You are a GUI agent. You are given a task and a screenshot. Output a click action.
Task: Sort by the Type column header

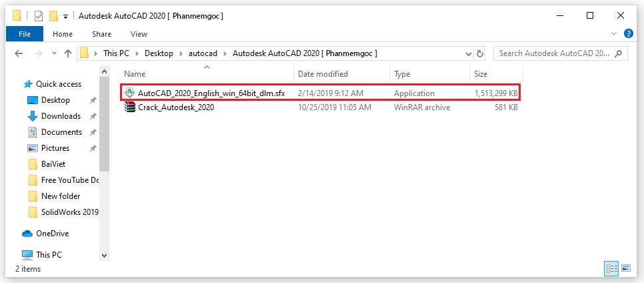402,74
